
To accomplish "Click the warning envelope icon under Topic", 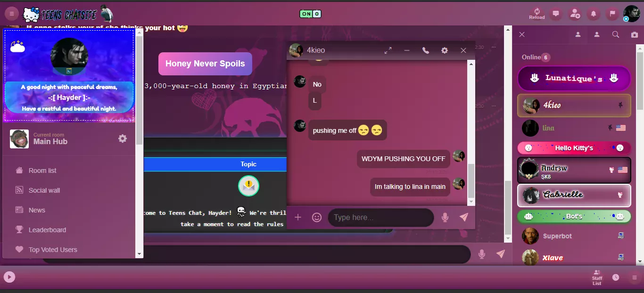I will point(248,186).
